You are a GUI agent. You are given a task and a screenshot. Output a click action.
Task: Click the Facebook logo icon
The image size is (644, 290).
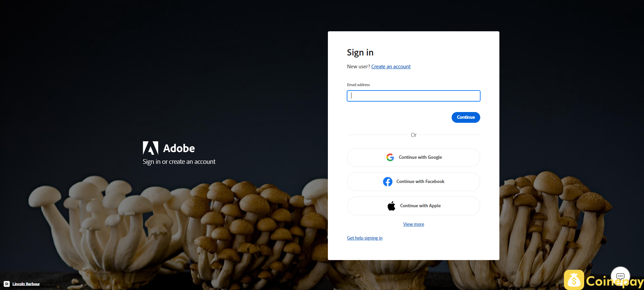pyautogui.click(x=388, y=182)
